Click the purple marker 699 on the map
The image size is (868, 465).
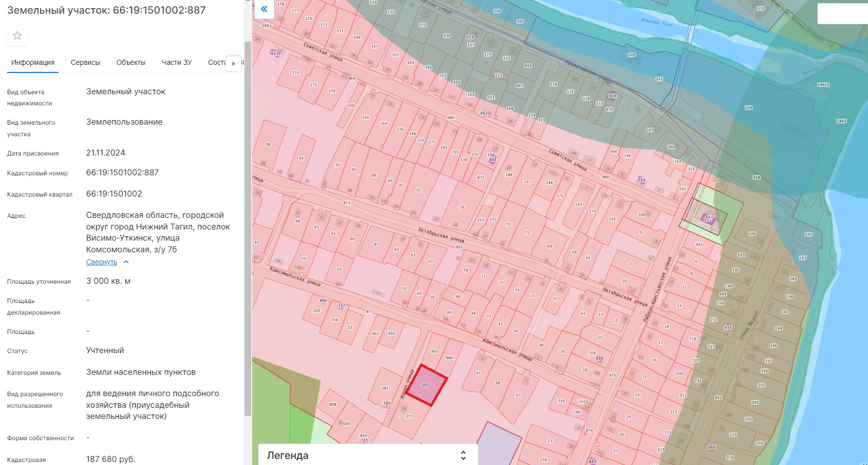pos(599,358)
